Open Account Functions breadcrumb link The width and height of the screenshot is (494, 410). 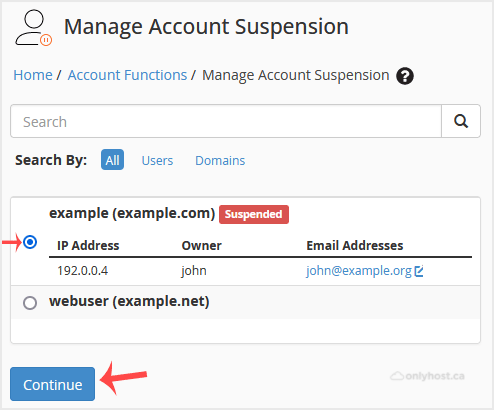click(x=127, y=75)
